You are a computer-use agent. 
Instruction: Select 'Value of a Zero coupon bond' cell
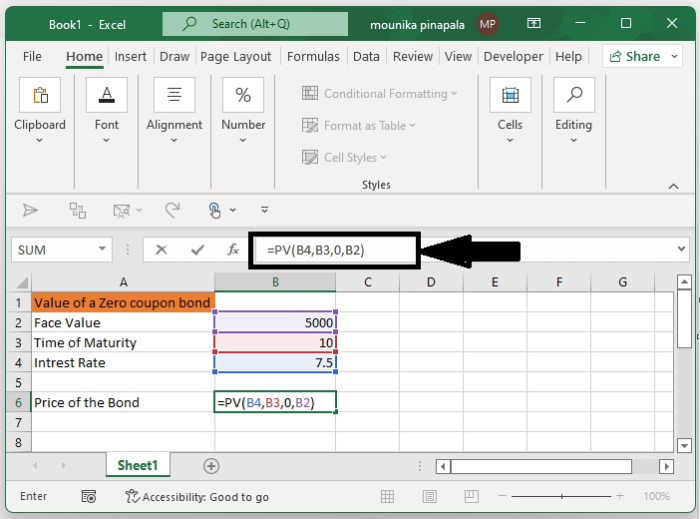[123, 303]
